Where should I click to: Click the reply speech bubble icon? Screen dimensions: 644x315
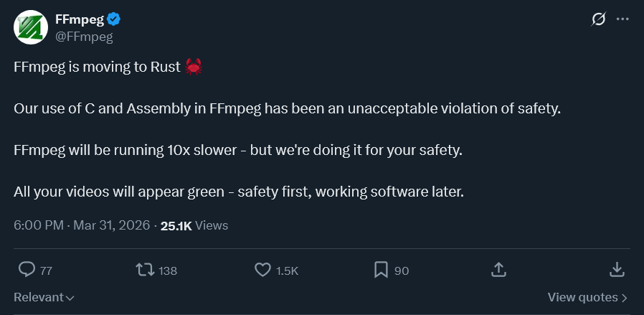click(27, 270)
